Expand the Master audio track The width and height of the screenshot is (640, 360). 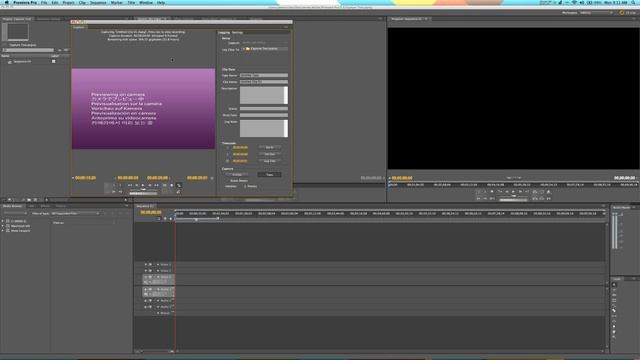pos(158,313)
